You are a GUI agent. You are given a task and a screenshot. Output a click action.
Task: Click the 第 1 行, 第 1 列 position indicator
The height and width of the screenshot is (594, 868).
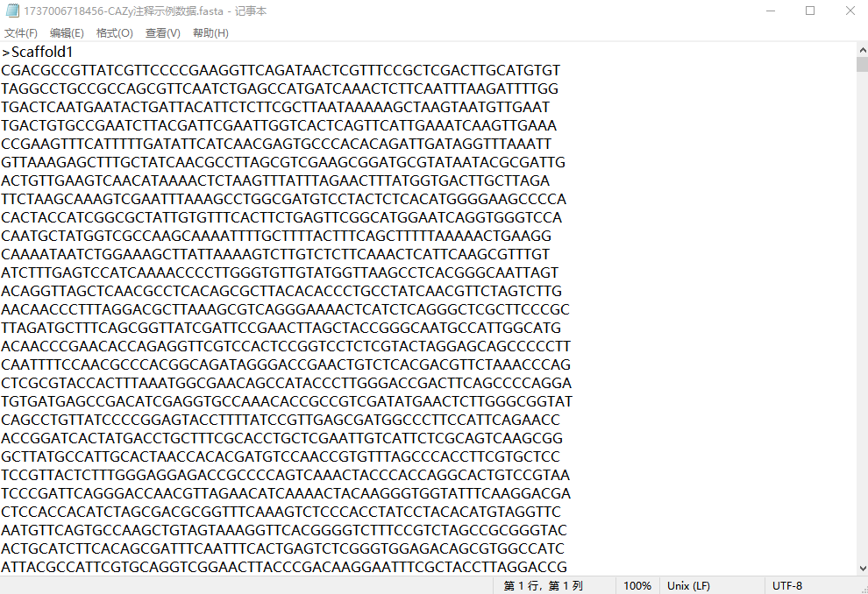543,586
